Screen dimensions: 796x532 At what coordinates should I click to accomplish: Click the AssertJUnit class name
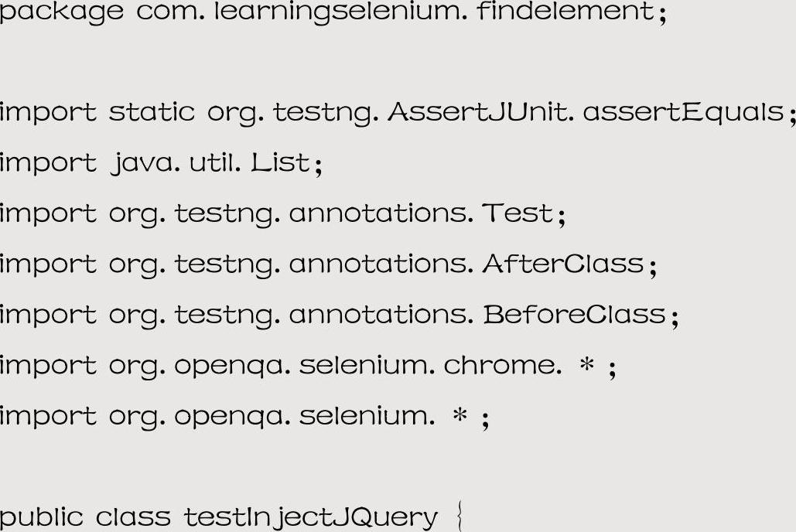point(477,111)
